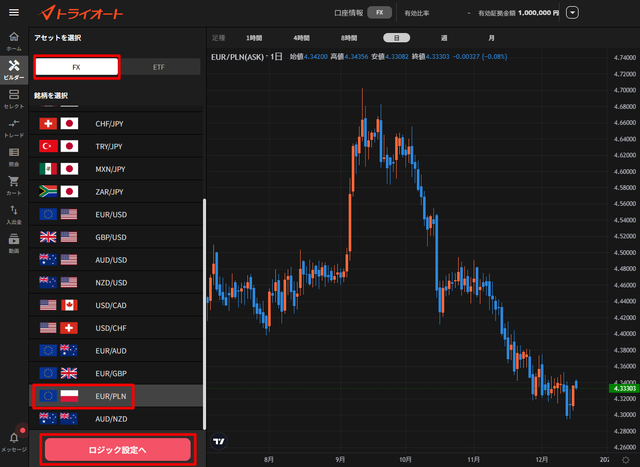
Task: Select the USD/CHF pair
Action: [x=116, y=328]
